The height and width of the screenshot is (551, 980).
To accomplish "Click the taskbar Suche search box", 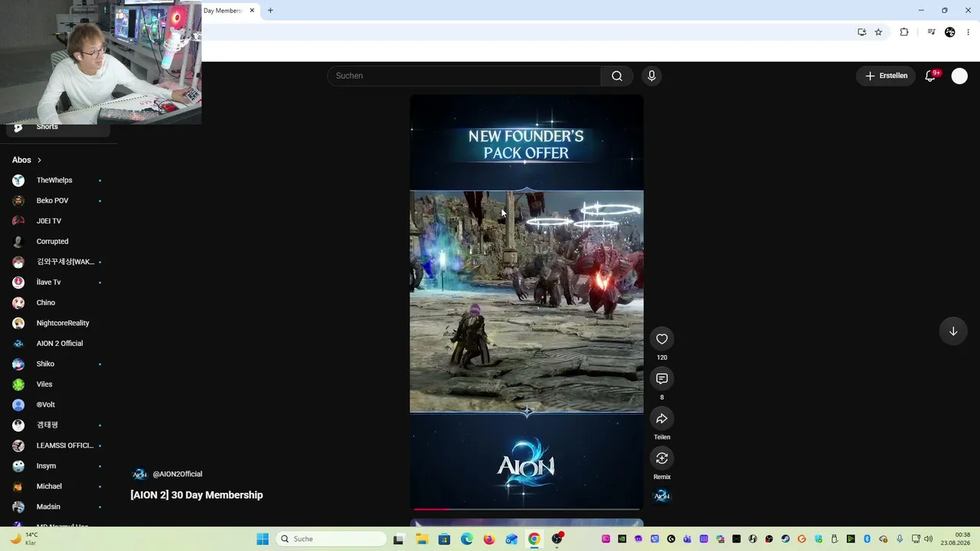I will point(331,539).
